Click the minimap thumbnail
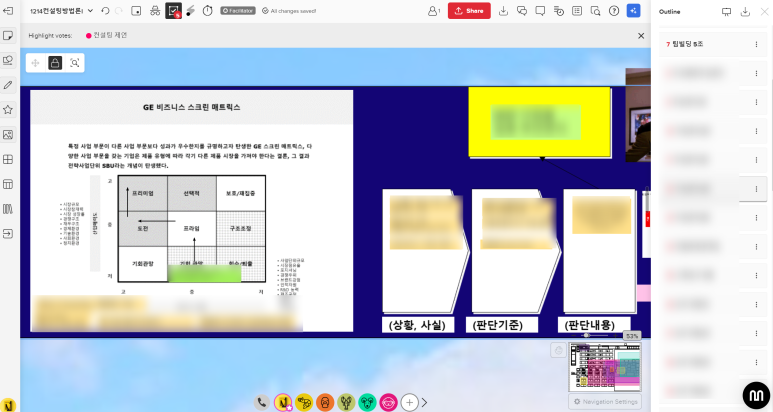 pyautogui.click(x=605, y=367)
